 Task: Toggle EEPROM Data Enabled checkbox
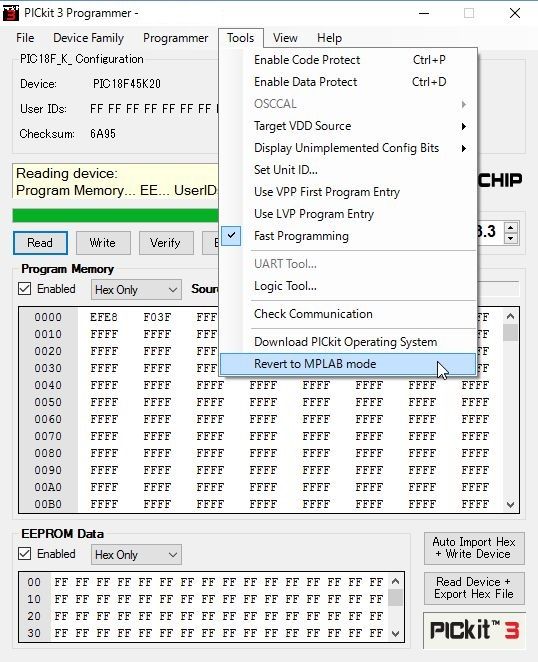tap(24, 554)
